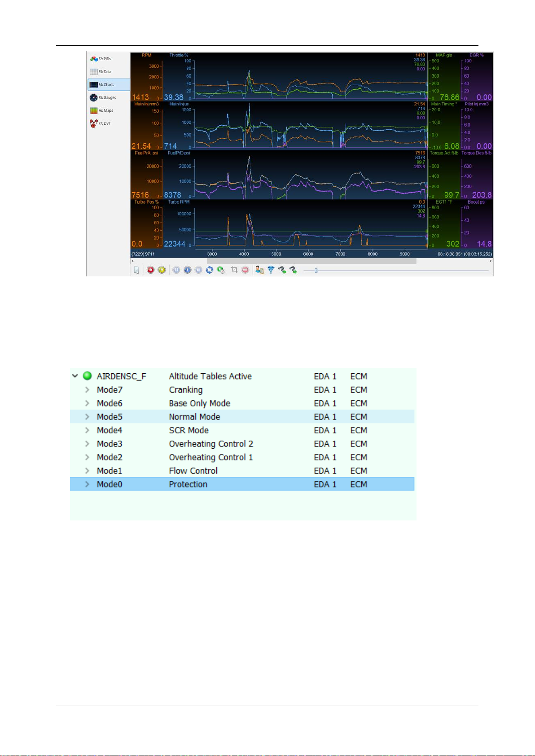Click the yellow monitor button
The width and height of the screenshot is (535, 756).
coord(162,270)
